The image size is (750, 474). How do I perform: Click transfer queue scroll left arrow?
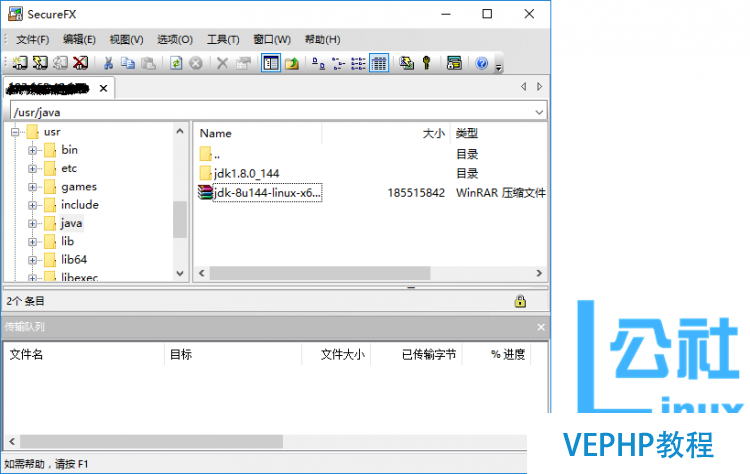point(12,441)
